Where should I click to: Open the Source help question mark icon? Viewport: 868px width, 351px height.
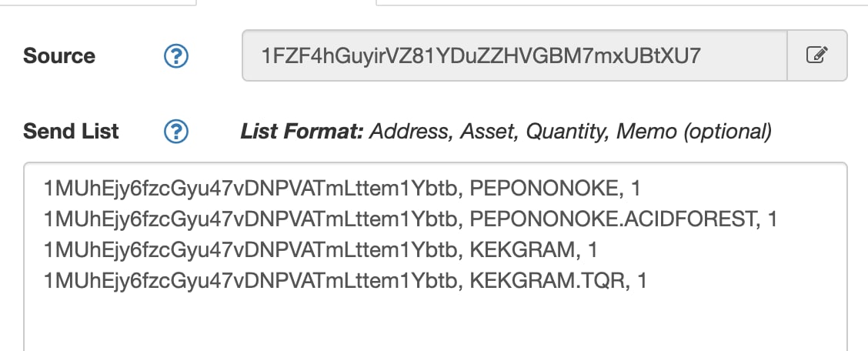tap(176, 56)
